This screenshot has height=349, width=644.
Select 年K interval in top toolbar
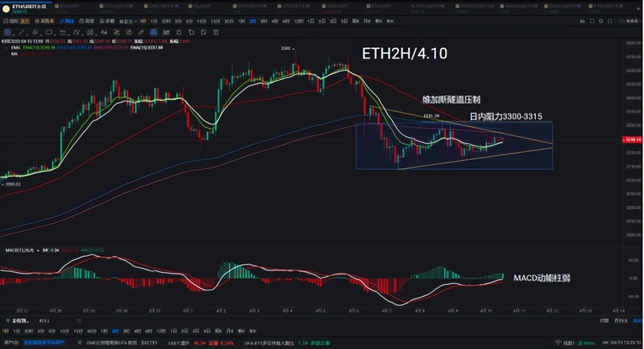pyautogui.click(x=390, y=21)
